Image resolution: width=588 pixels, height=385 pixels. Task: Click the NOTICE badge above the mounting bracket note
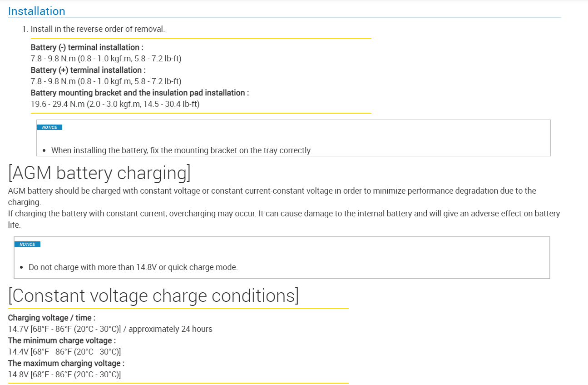tap(49, 127)
